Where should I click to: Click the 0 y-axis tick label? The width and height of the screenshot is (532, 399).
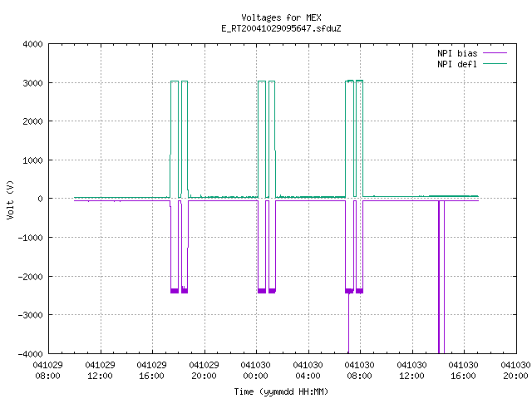click(40, 199)
